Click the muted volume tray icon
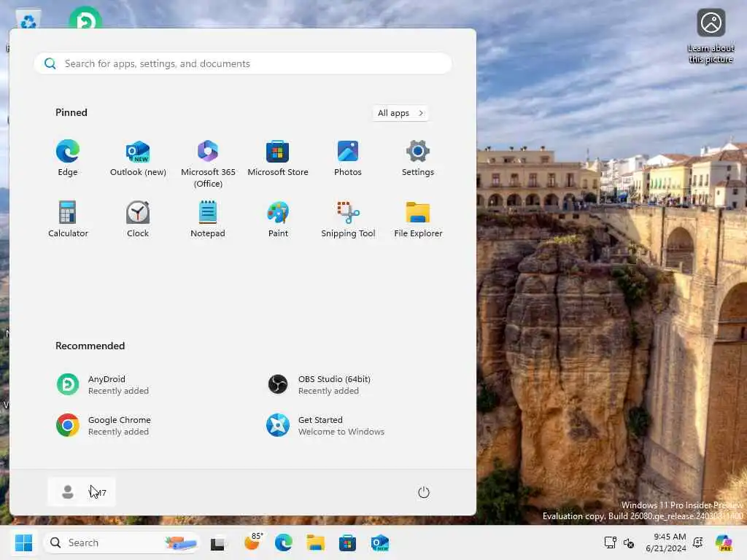 point(629,542)
